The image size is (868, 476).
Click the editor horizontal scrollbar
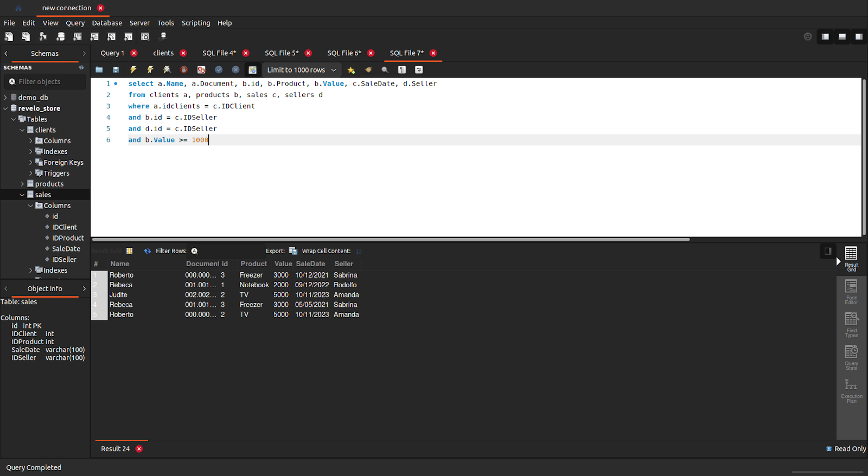click(x=391, y=239)
